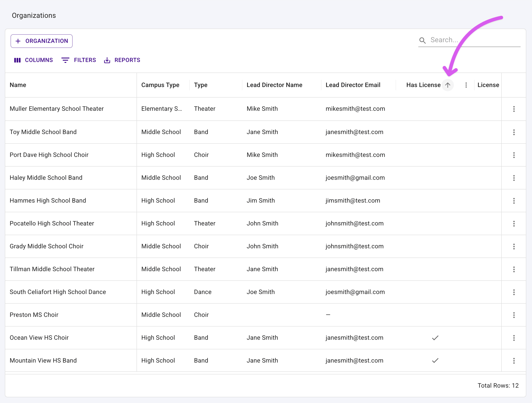Viewport: 532px width, 403px height.
Task: Open row actions for Toy Middle School Band
Action: pos(514,132)
